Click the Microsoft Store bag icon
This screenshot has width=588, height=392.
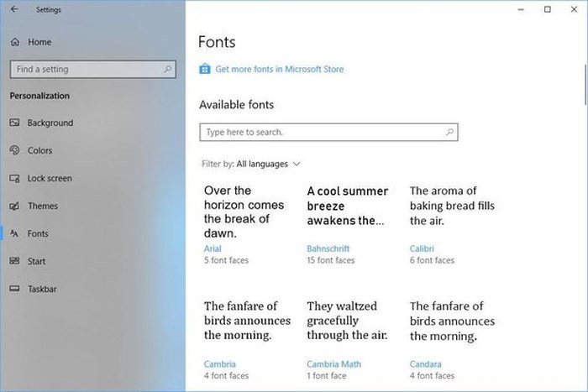coord(204,70)
